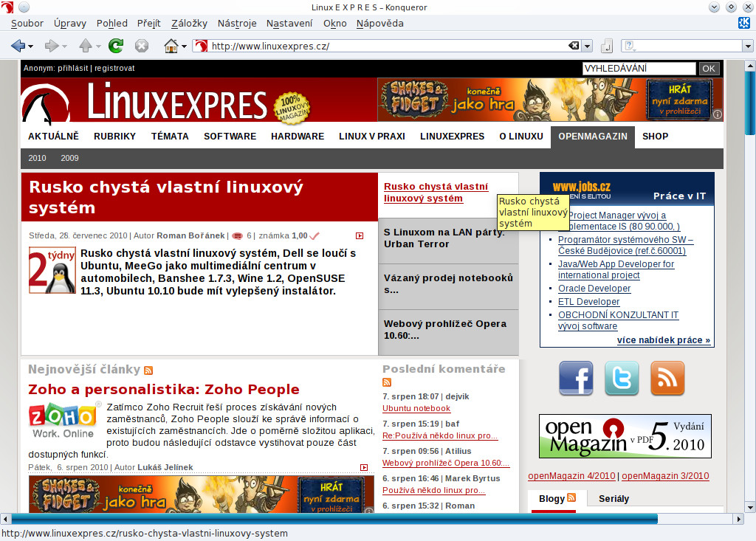Click the vertical scrollbar thumb
The height and width of the screenshot is (541, 756).
[750, 103]
